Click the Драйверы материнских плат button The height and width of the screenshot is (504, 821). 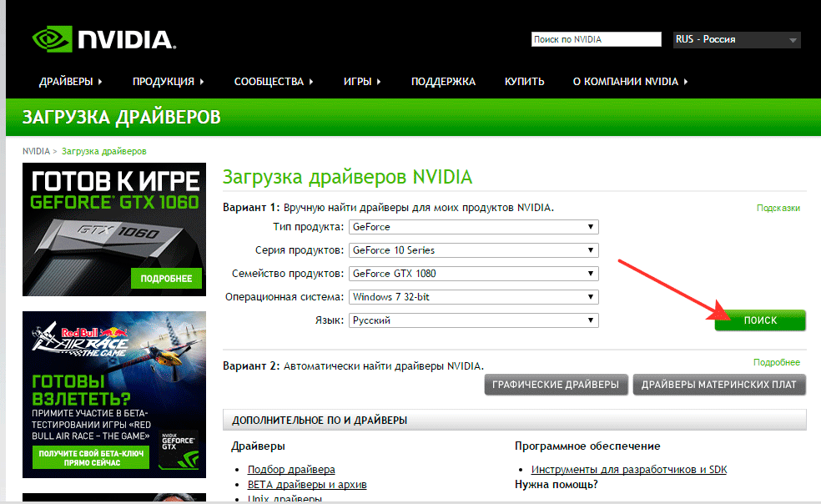point(719,385)
